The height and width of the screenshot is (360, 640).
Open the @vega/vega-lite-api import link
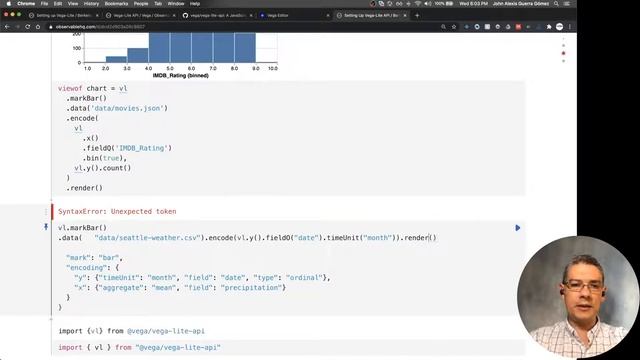click(166, 331)
